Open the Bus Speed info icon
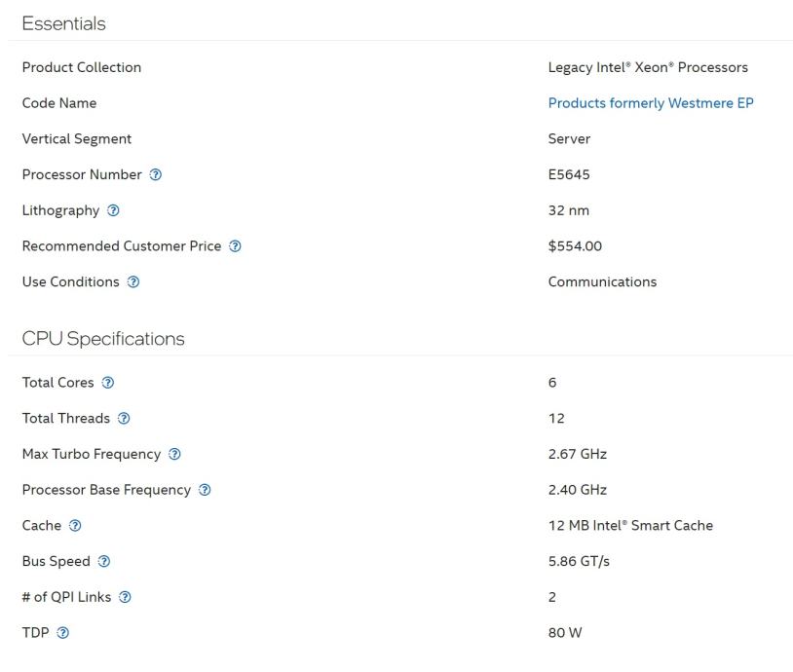Image resolution: width=793 pixels, height=672 pixels. (104, 562)
